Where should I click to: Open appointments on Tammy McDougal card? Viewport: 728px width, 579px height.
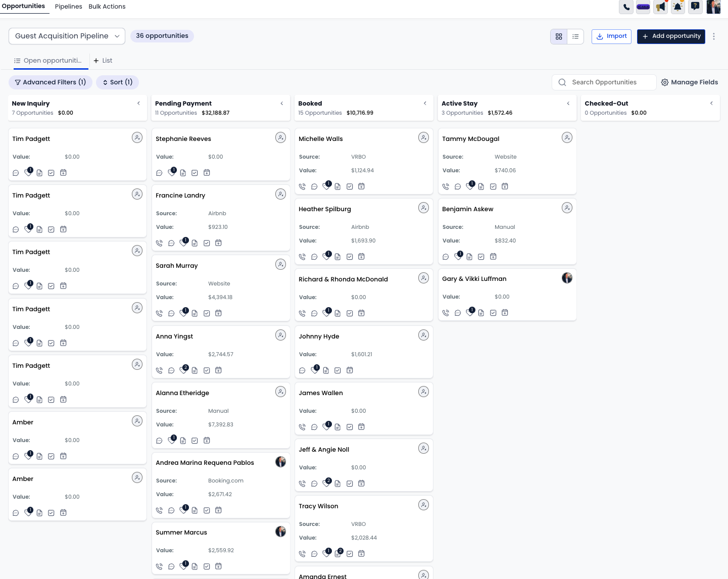(505, 186)
